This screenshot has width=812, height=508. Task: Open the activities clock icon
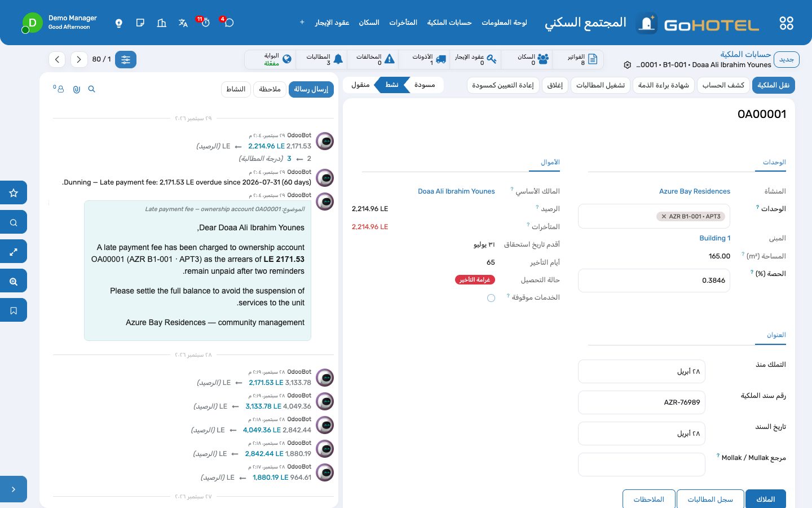[206, 23]
